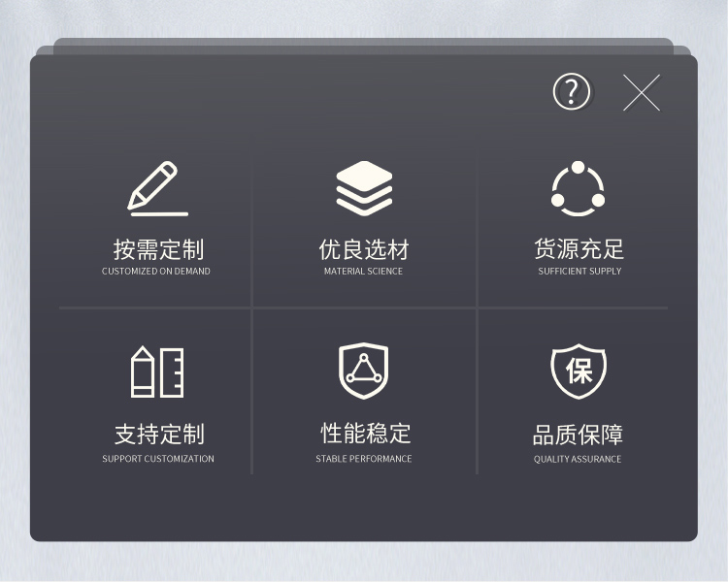Open the help question mark icon

572,91
